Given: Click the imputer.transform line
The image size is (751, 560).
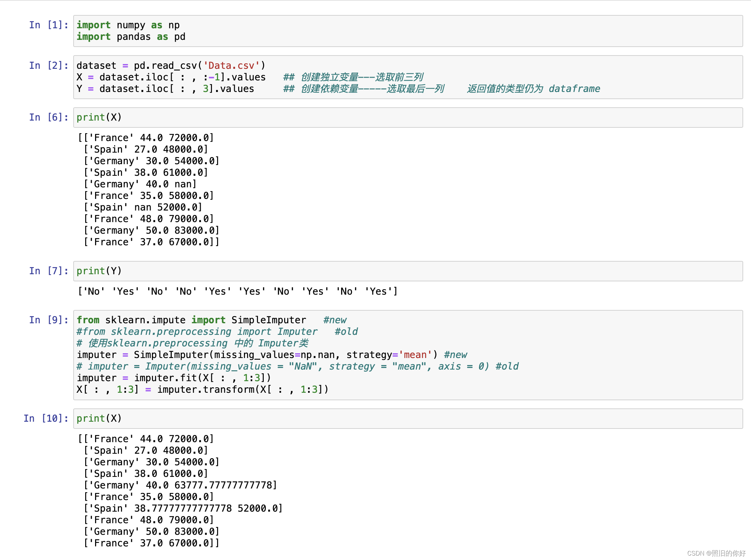Looking at the screenshot, I should pos(202,390).
